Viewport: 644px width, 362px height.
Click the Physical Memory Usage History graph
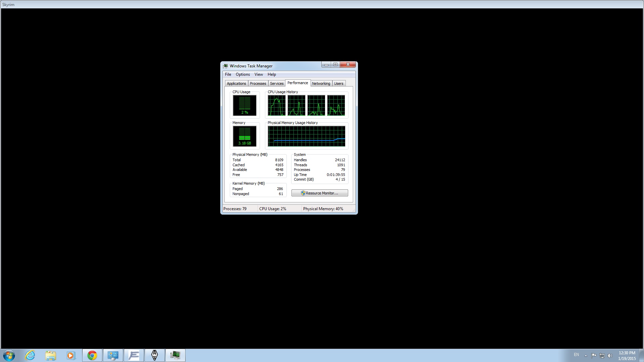click(x=307, y=136)
